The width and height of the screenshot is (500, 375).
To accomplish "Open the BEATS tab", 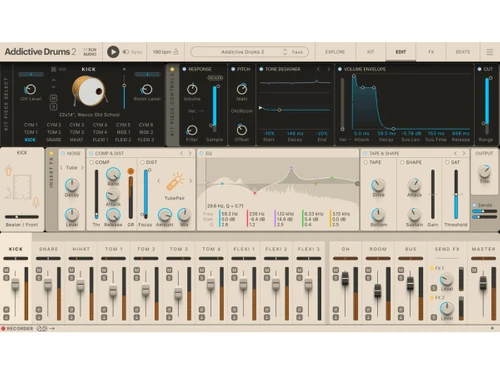I will click(x=463, y=52).
